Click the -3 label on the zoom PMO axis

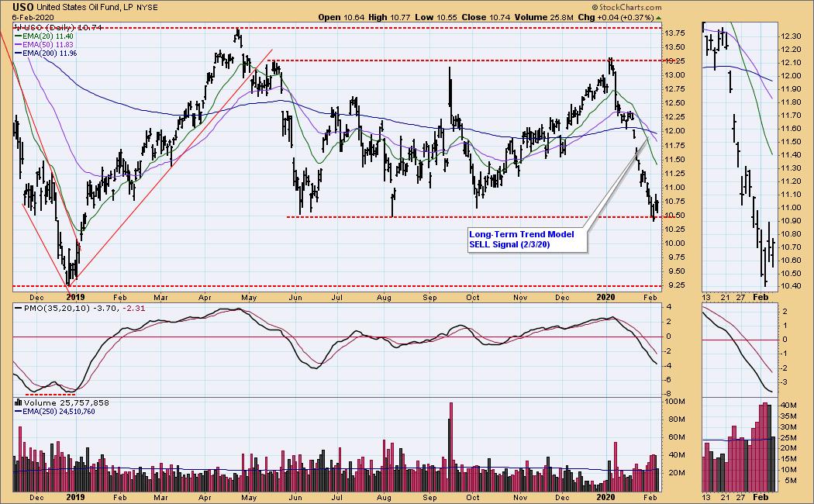(x=784, y=382)
